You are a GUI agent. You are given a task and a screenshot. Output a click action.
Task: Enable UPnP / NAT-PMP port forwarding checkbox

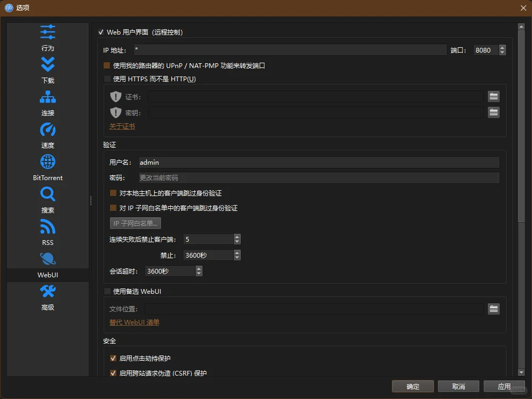107,65
